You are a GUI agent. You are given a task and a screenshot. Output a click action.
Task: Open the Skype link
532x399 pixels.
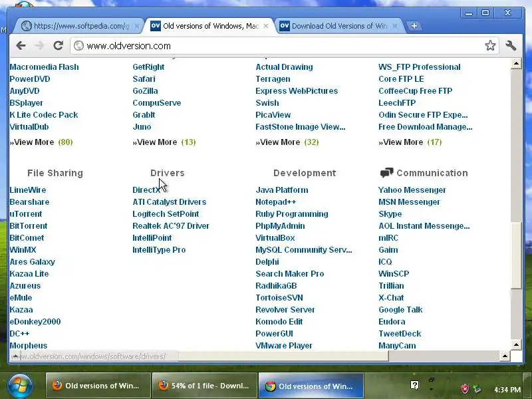(390, 214)
